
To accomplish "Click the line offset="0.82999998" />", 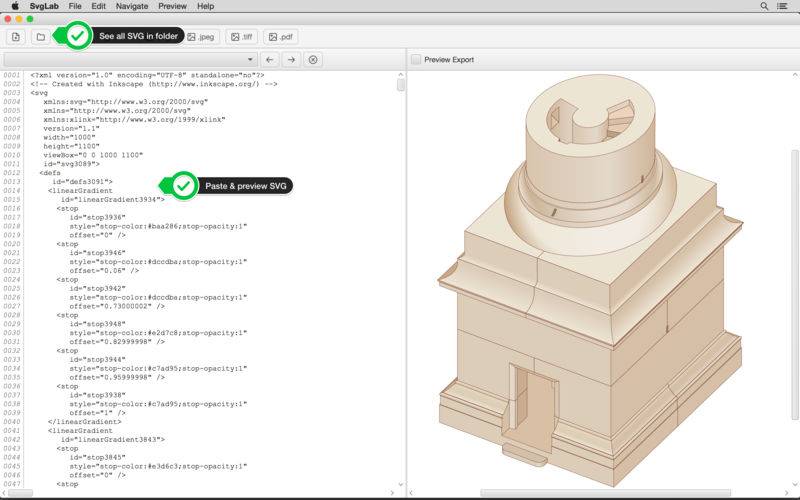I will click(117, 341).
